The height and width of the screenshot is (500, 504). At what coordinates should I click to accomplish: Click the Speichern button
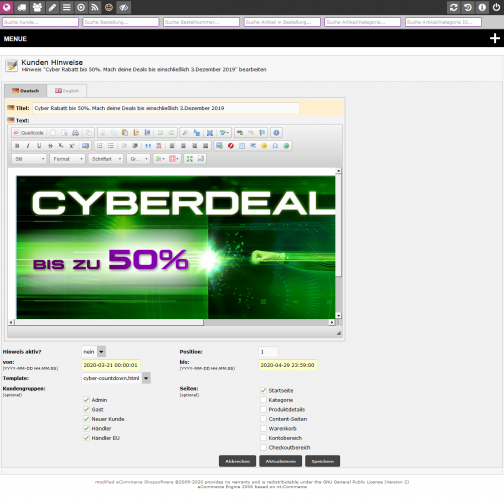click(x=322, y=461)
